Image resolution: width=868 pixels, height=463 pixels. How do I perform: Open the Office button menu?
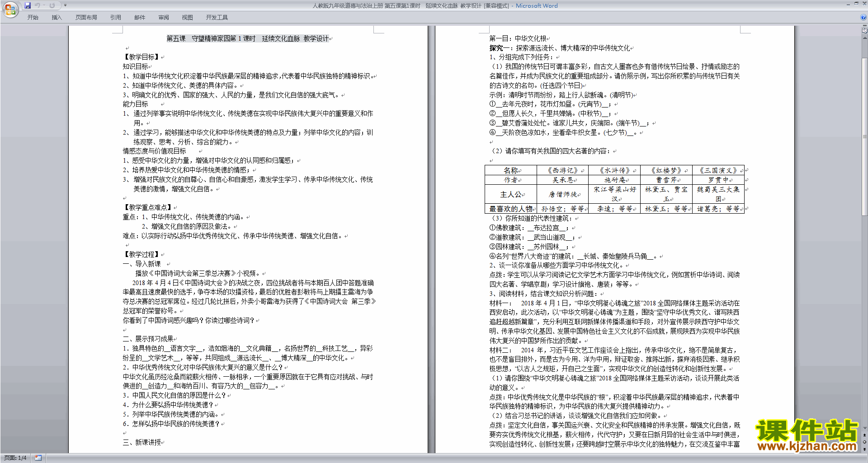click(x=10, y=9)
